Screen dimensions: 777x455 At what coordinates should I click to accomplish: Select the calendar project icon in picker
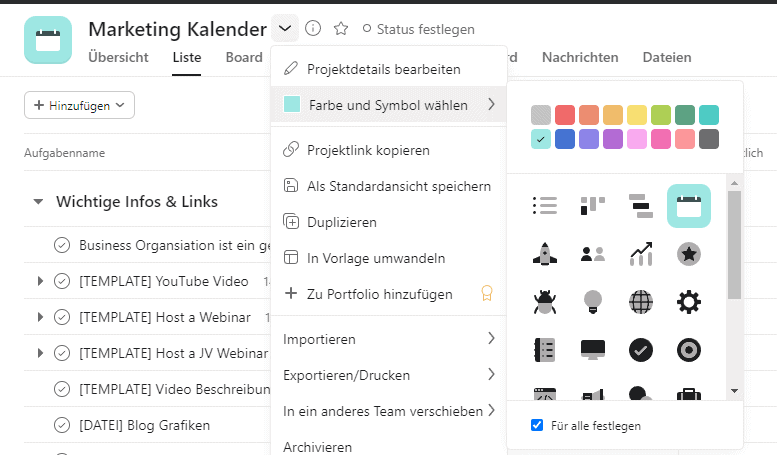[689, 206]
